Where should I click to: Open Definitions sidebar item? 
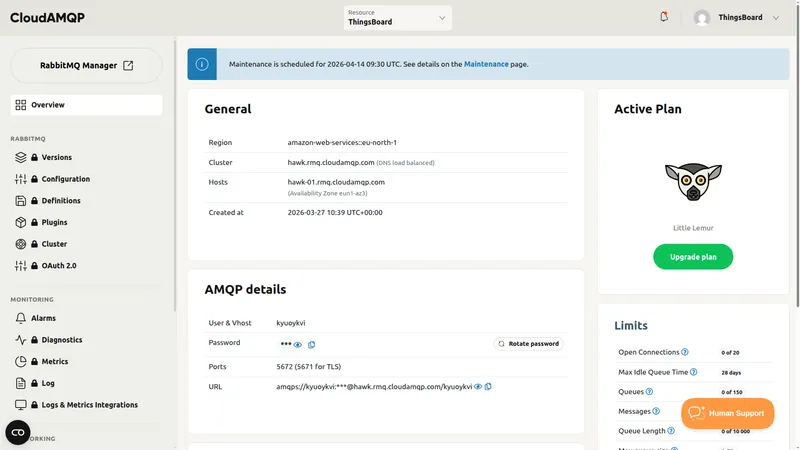point(61,201)
